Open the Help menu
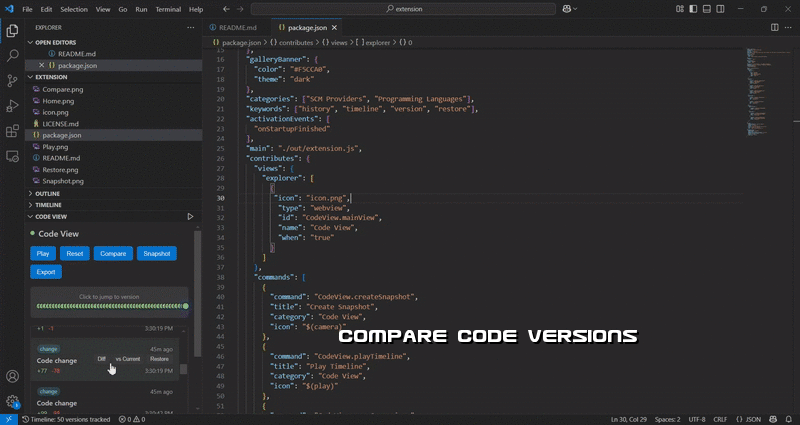This screenshot has width=800, height=425. (x=196, y=9)
